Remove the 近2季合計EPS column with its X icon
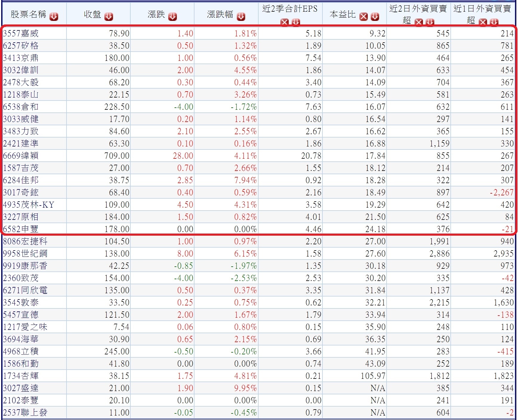This screenshot has width=519, height=420. coord(285,22)
